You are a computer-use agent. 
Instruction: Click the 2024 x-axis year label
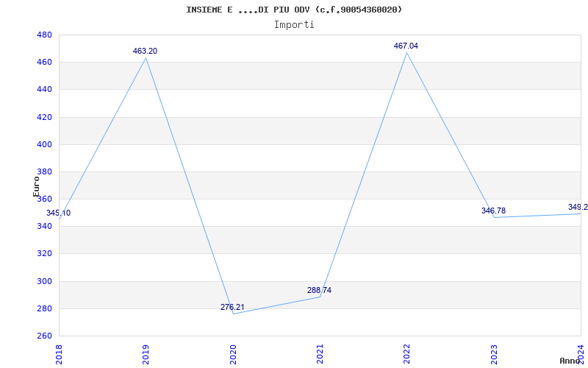(x=581, y=354)
